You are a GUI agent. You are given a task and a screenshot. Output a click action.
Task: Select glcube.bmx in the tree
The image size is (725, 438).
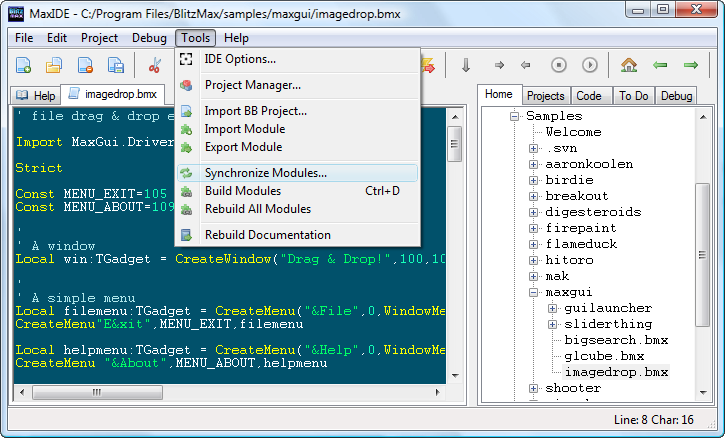tap(604, 356)
